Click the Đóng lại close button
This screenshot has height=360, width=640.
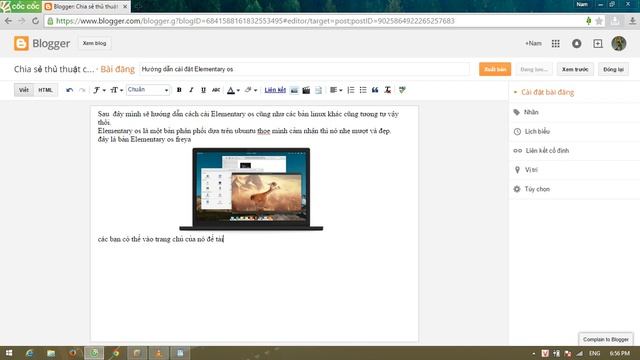coord(613,69)
